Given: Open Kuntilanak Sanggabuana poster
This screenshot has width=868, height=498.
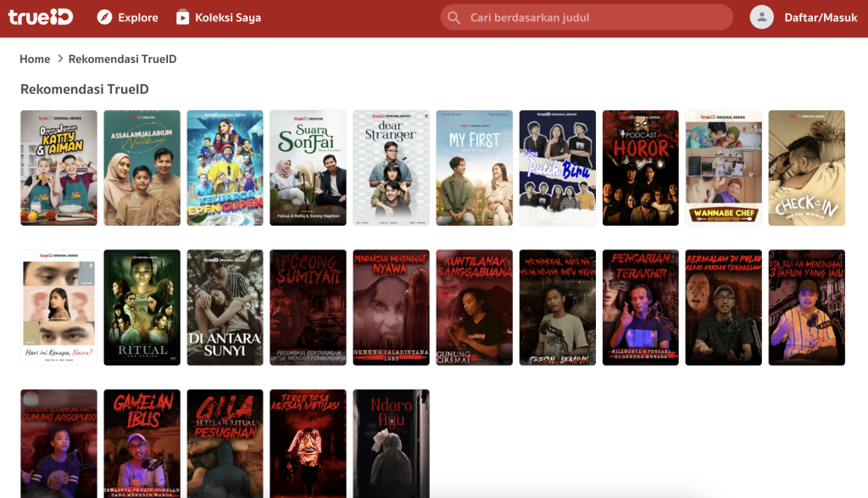Looking at the screenshot, I should (475, 307).
